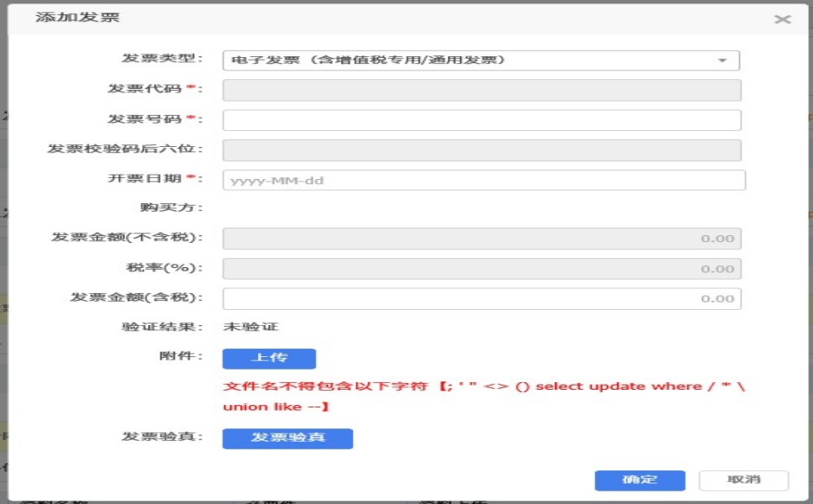Click the 发票代码 input field
Image resolution: width=813 pixels, height=504 pixels.
tap(482, 90)
